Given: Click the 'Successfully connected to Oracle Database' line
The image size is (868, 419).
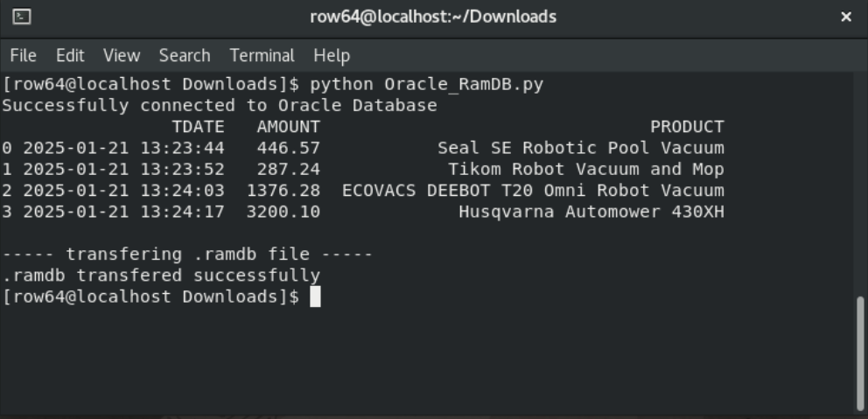Looking at the screenshot, I should click(x=219, y=106).
